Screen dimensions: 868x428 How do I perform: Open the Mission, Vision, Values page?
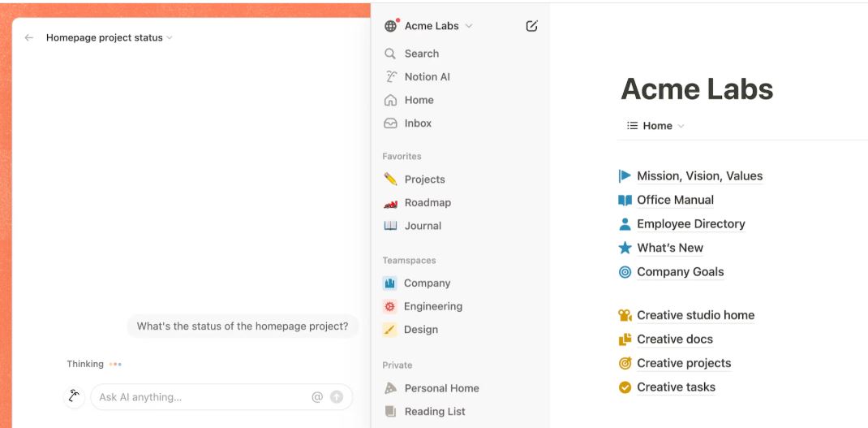pos(700,176)
